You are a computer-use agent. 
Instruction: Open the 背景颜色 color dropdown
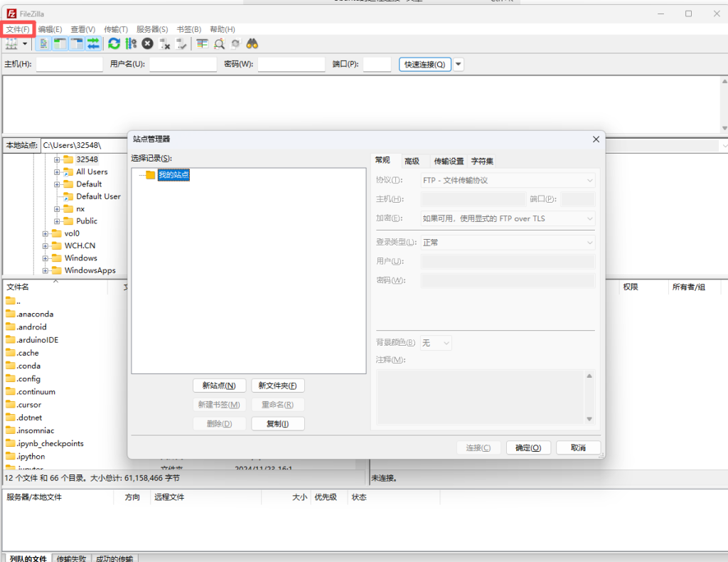pyautogui.click(x=436, y=343)
